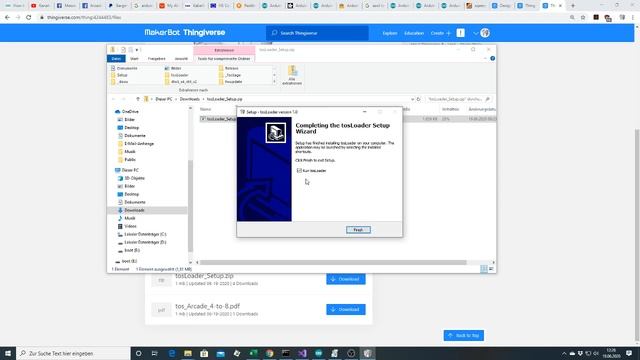The image size is (640, 360).
Task: Switch Explorer to details view icon
Action: point(484,269)
